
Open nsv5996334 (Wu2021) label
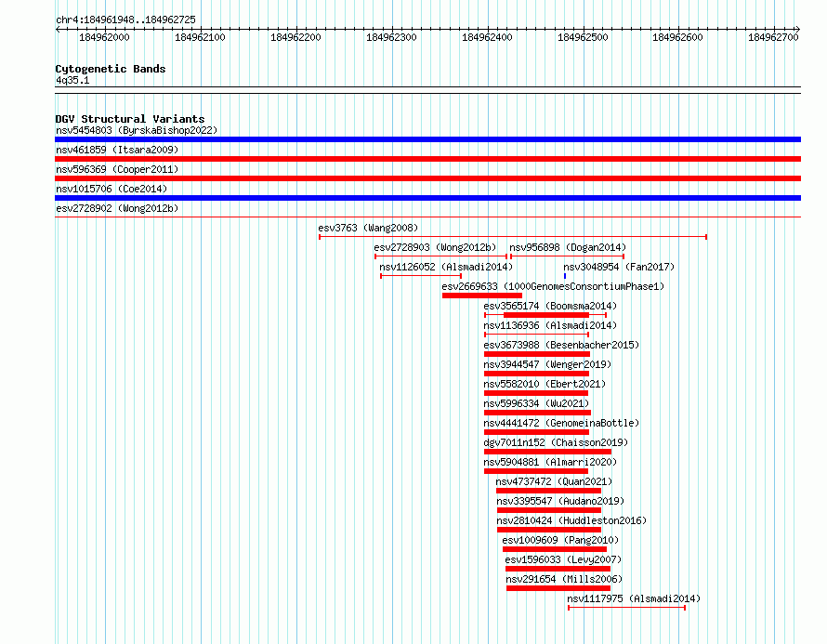click(x=536, y=403)
